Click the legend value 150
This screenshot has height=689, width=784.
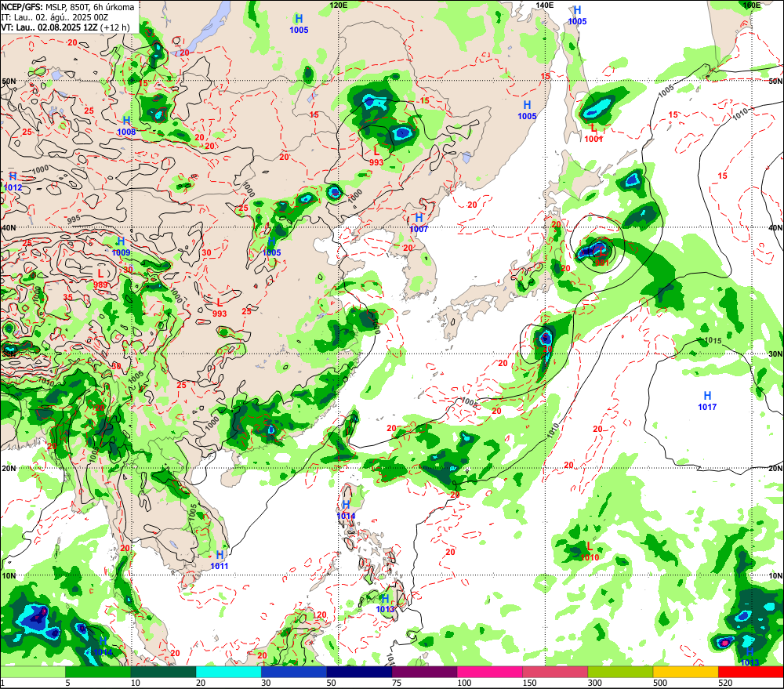point(529,683)
